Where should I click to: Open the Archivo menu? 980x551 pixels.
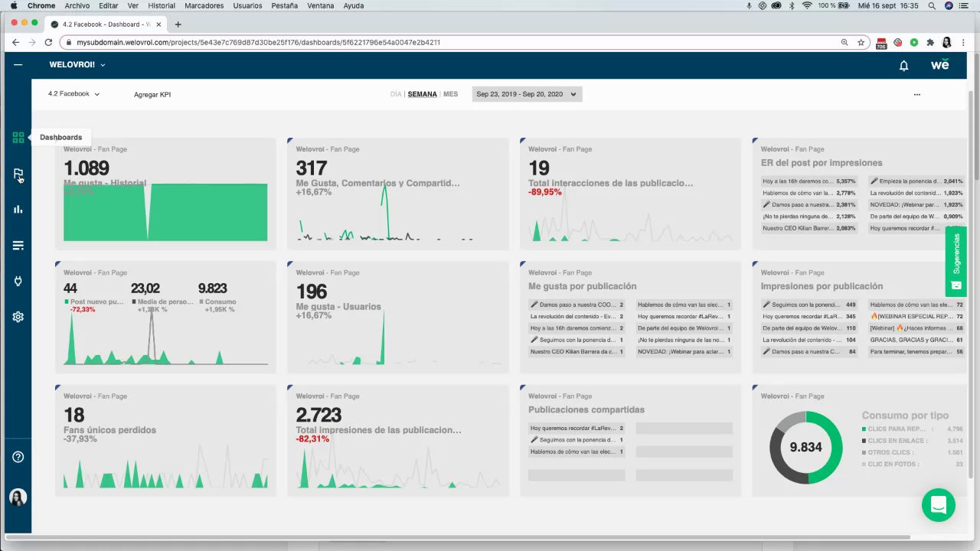coord(77,5)
